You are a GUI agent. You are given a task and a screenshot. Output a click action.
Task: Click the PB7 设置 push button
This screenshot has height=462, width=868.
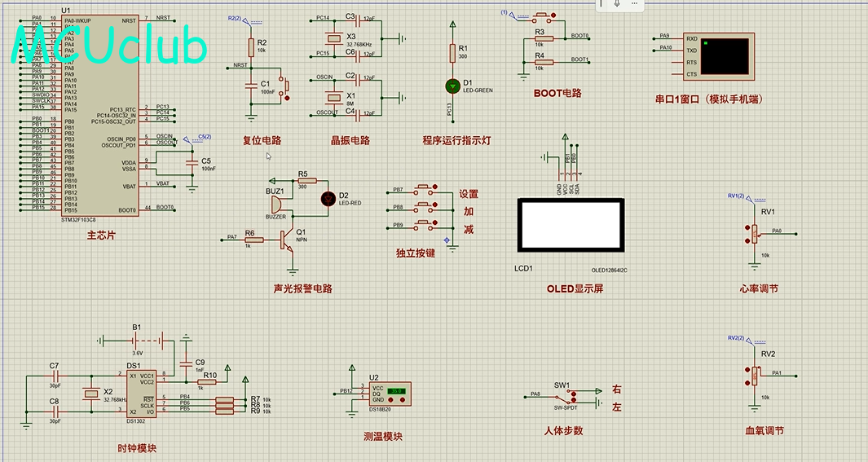(x=426, y=189)
